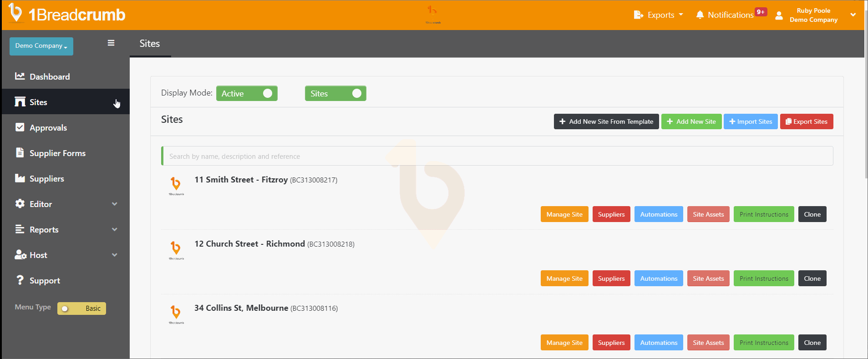This screenshot has height=359, width=868.
Task: Click the 1Breadcrumb logo in header
Action: tap(67, 14)
